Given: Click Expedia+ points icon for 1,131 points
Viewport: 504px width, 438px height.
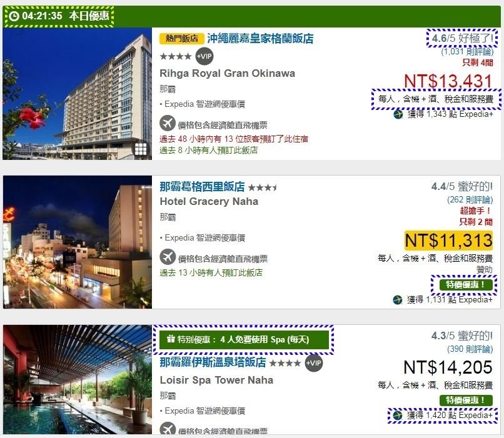Looking at the screenshot, I should 398,300.
